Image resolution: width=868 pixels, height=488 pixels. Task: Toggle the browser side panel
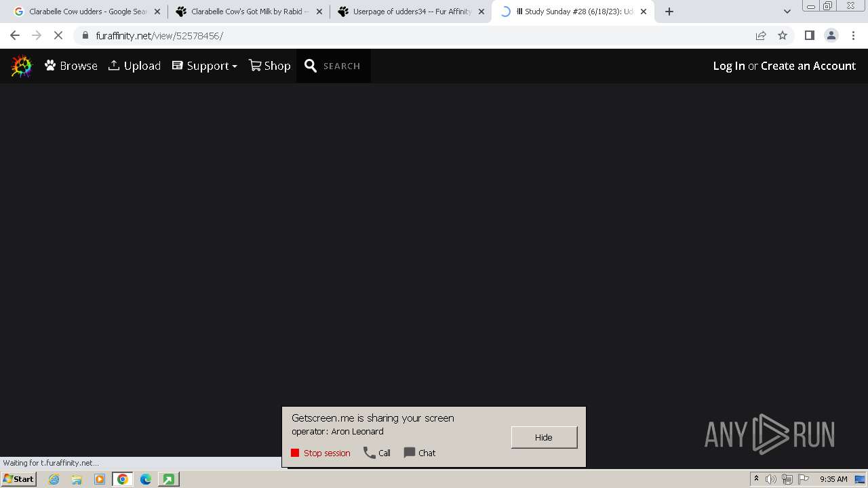[x=809, y=35]
